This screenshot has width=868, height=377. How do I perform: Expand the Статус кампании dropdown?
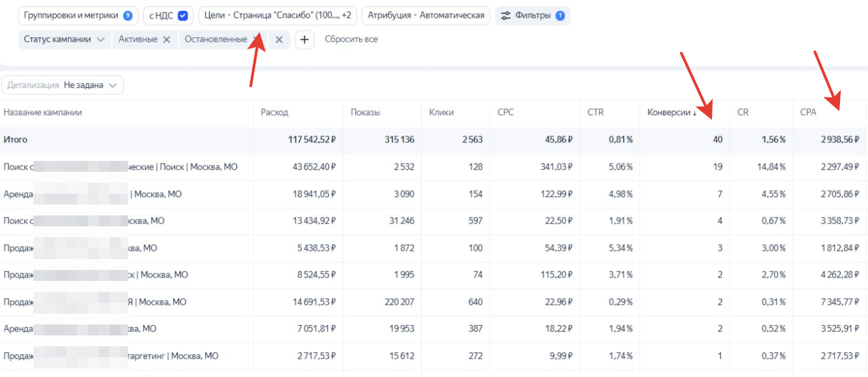coord(64,40)
